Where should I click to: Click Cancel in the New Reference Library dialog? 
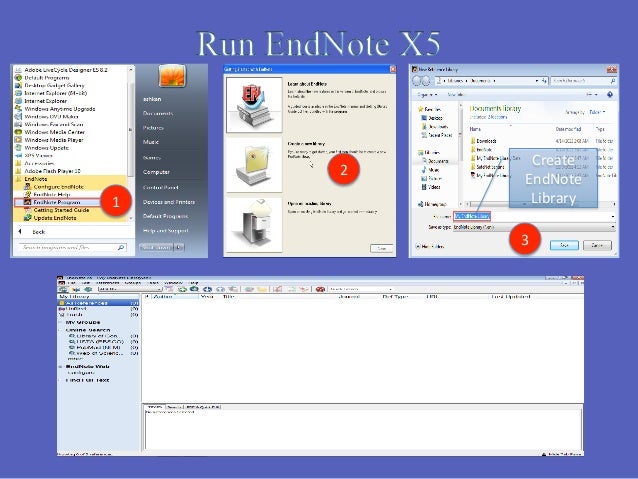[597, 245]
